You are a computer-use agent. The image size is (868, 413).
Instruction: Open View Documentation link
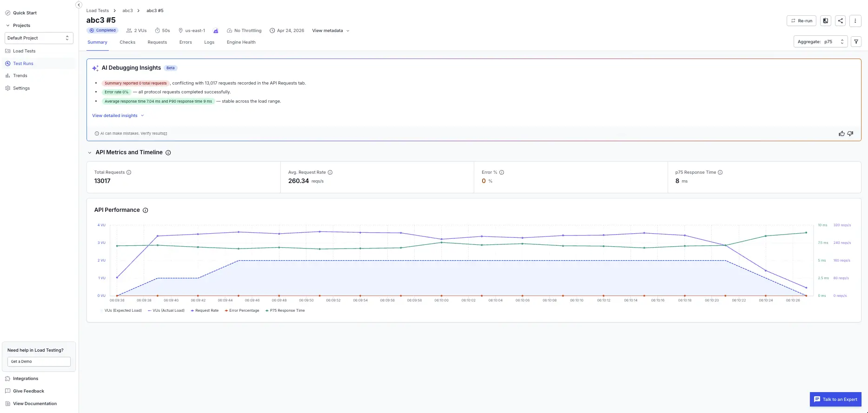(x=31, y=404)
